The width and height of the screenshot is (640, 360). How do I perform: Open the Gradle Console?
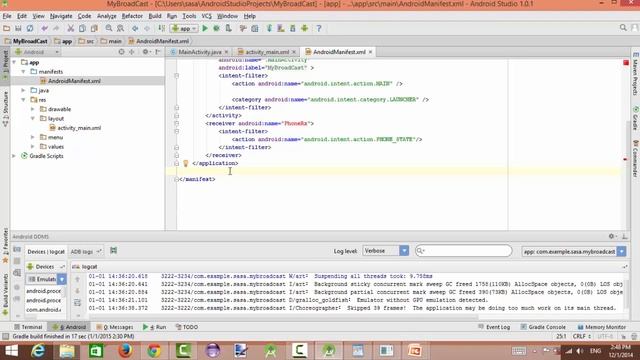(x=543, y=327)
